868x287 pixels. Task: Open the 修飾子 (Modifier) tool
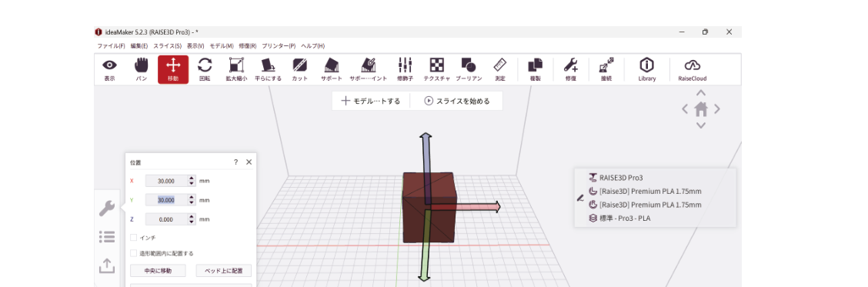pyautogui.click(x=406, y=70)
